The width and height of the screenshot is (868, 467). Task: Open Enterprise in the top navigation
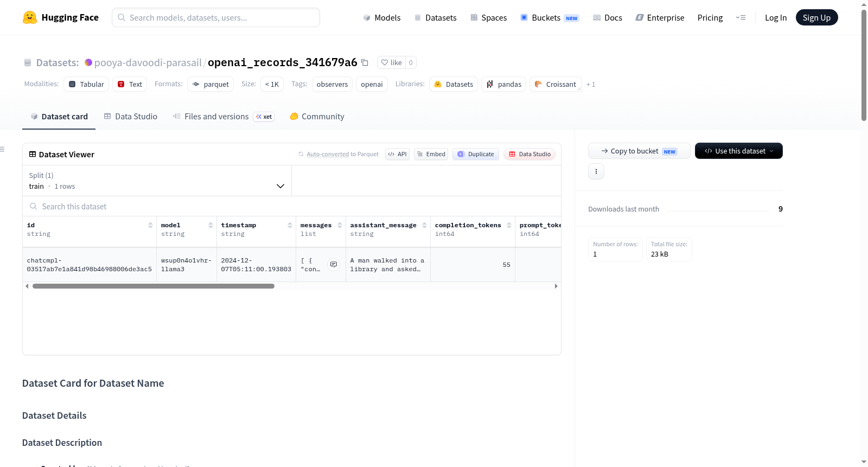660,17
